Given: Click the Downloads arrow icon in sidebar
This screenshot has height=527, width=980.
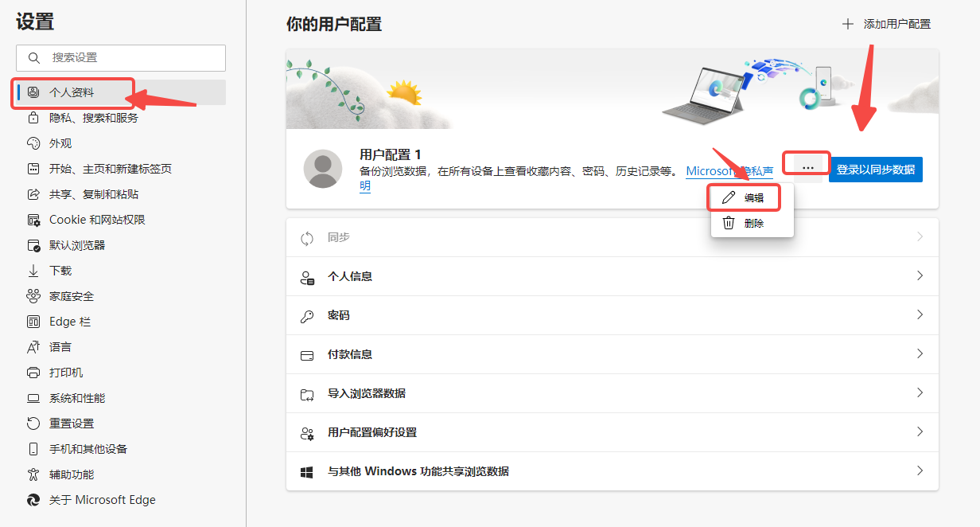Looking at the screenshot, I should click(x=33, y=271).
